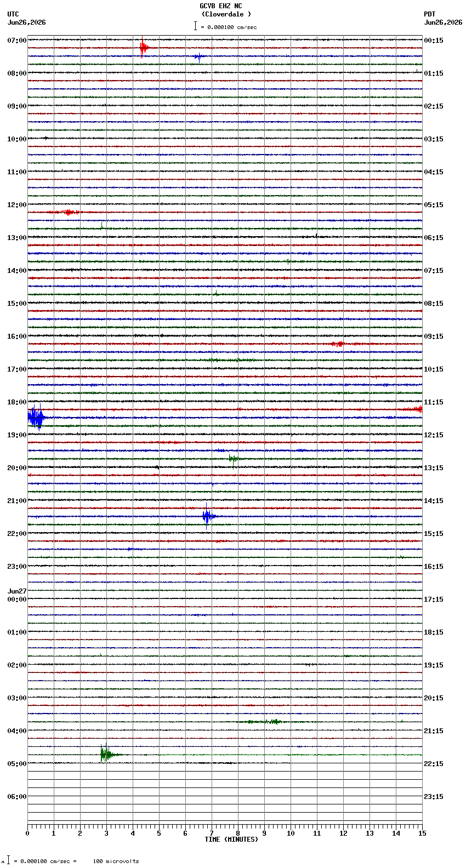Select the '11:00' UTC time label
Screen dimensions: 466x868
pos(17,172)
